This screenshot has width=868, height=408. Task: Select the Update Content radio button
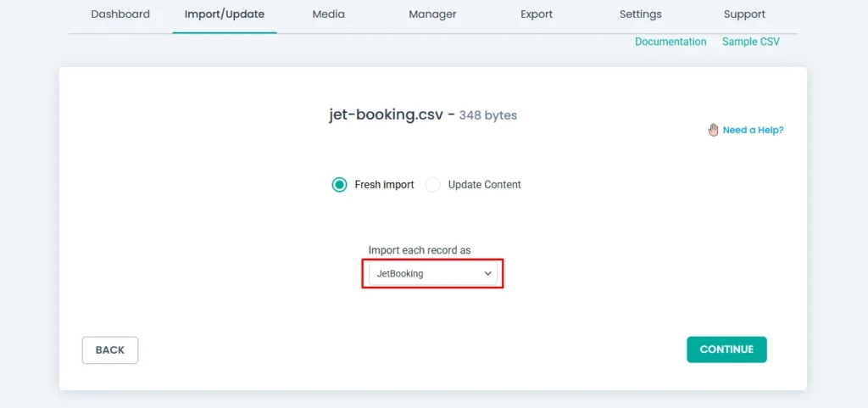click(433, 185)
